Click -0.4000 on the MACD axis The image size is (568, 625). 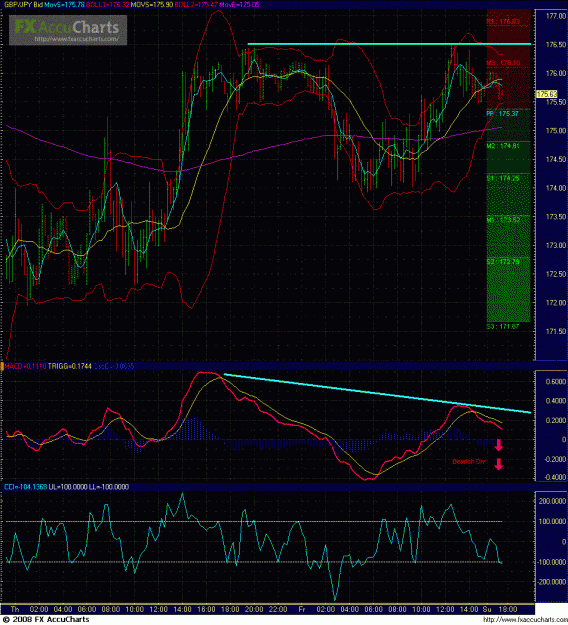554,477
